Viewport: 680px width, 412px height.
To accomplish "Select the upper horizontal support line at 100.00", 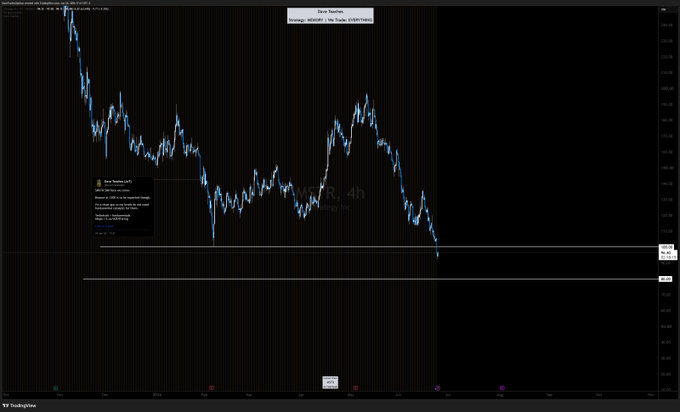I will (x=379, y=247).
